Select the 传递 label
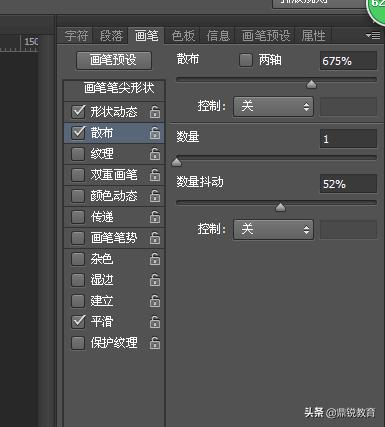Viewport: 385px width, 427px height. [x=102, y=217]
